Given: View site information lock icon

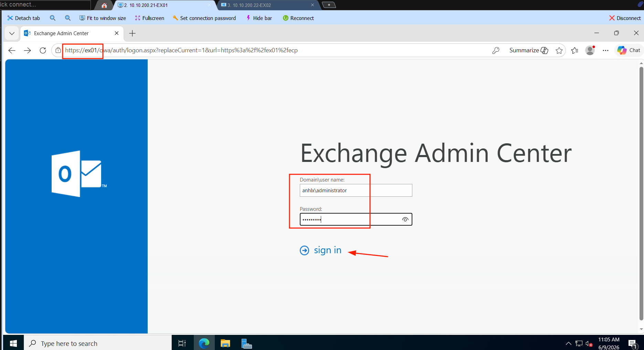Looking at the screenshot, I should pos(58,50).
